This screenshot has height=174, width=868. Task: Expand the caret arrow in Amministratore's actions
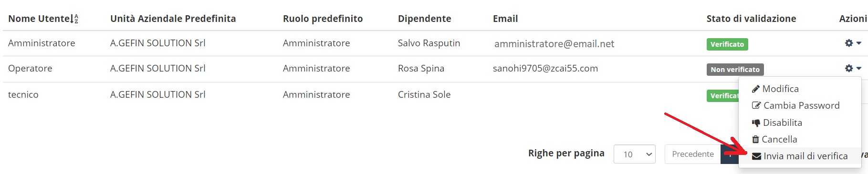coord(858,43)
